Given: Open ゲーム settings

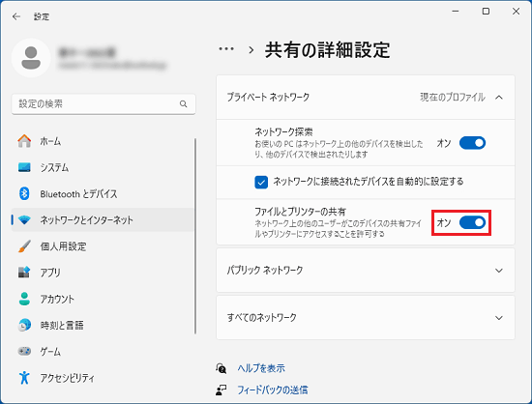Looking at the screenshot, I should (x=103, y=351).
